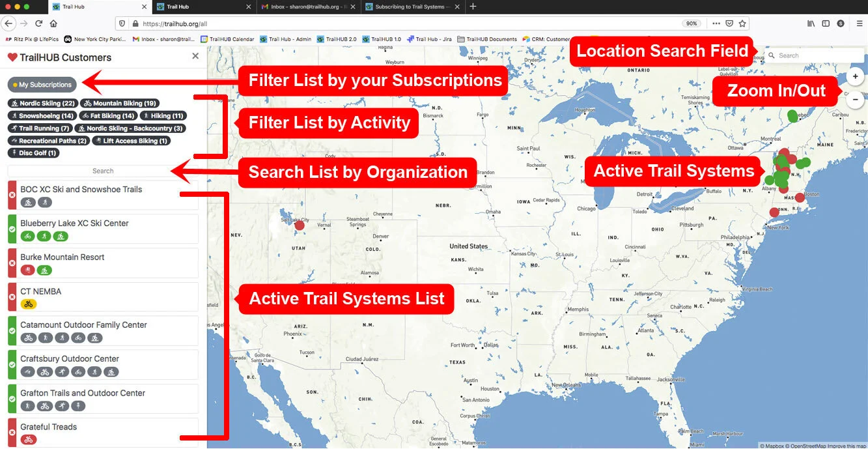Open the TrailHUB Calendar bookmark
The height and width of the screenshot is (449, 868).
click(x=227, y=39)
